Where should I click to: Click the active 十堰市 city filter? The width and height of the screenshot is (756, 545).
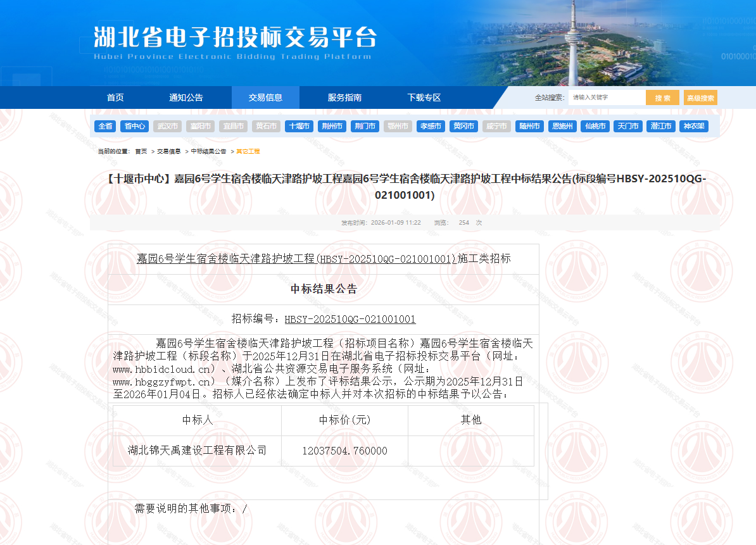(x=299, y=126)
